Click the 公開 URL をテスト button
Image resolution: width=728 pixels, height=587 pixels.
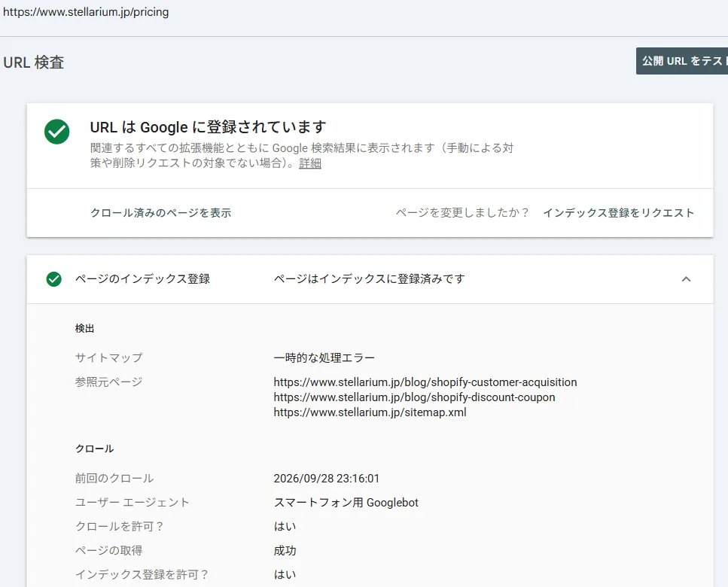tap(682, 61)
